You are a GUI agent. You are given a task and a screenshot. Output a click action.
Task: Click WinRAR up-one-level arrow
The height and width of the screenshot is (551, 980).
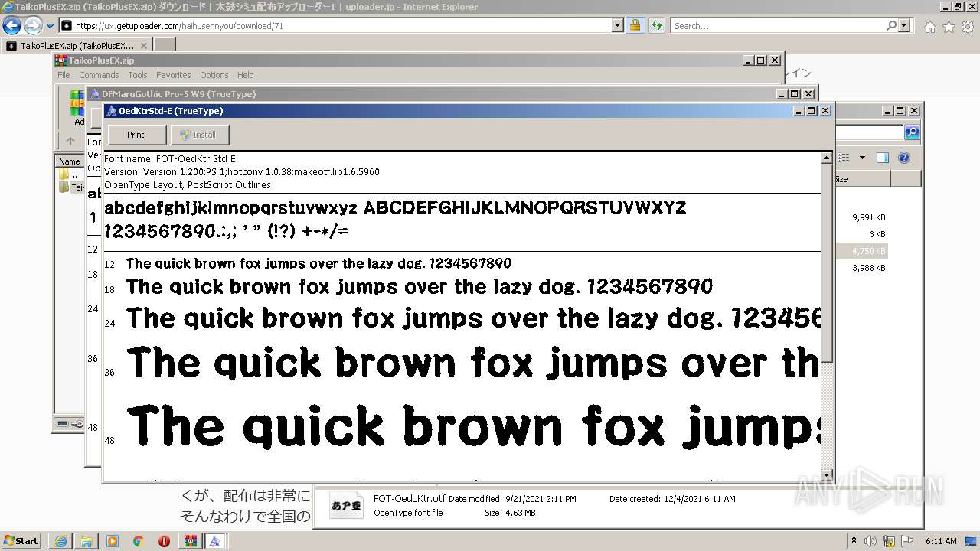[70, 141]
